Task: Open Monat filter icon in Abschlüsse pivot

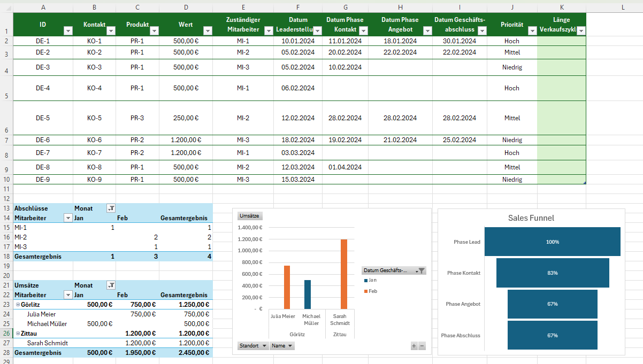Action: (111, 208)
